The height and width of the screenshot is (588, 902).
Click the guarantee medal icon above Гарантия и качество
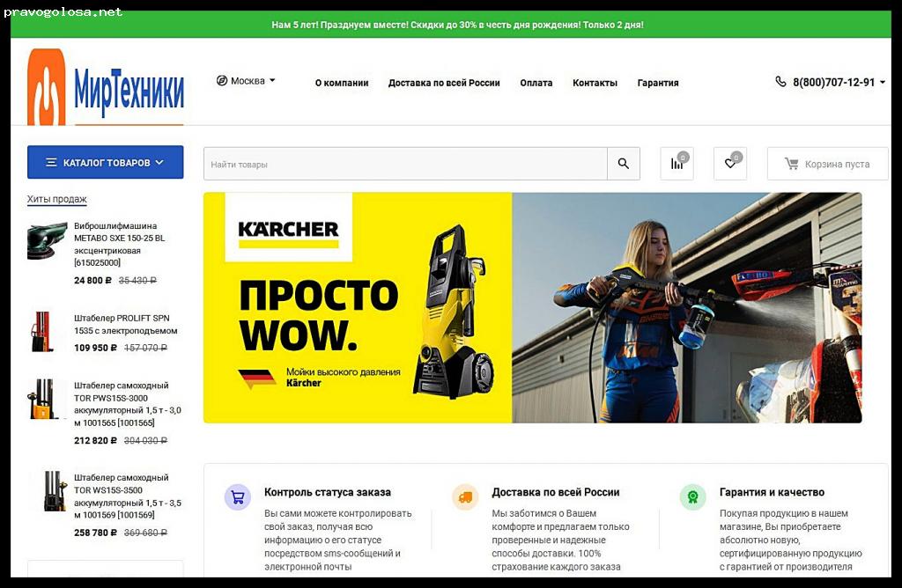click(693, 497)
